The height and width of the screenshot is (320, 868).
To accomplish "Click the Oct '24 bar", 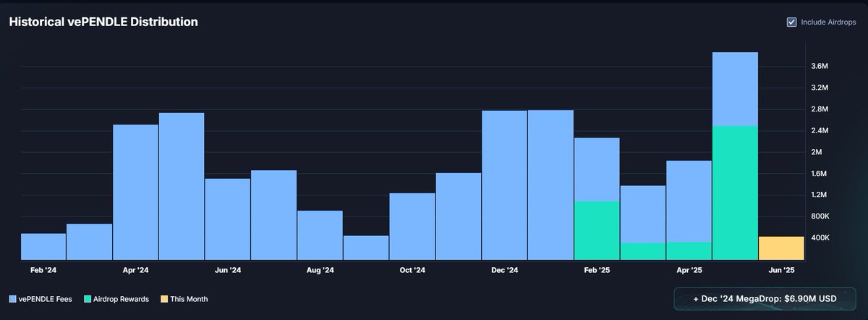I will pos(412,226).
